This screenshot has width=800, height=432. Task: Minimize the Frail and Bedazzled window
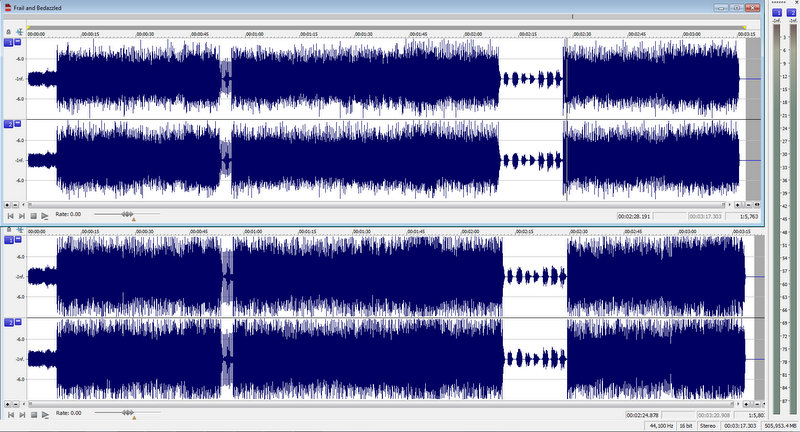point(721,8)
